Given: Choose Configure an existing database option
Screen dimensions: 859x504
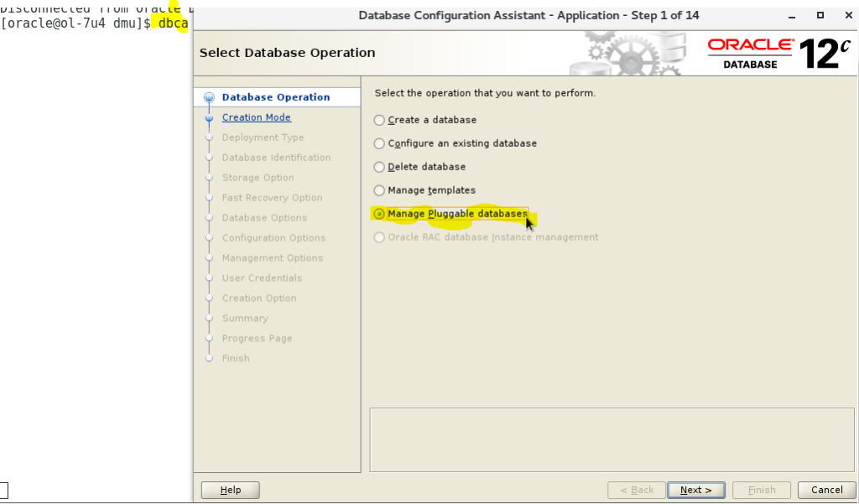Looking at the screenshot, I should click(379, 143).
